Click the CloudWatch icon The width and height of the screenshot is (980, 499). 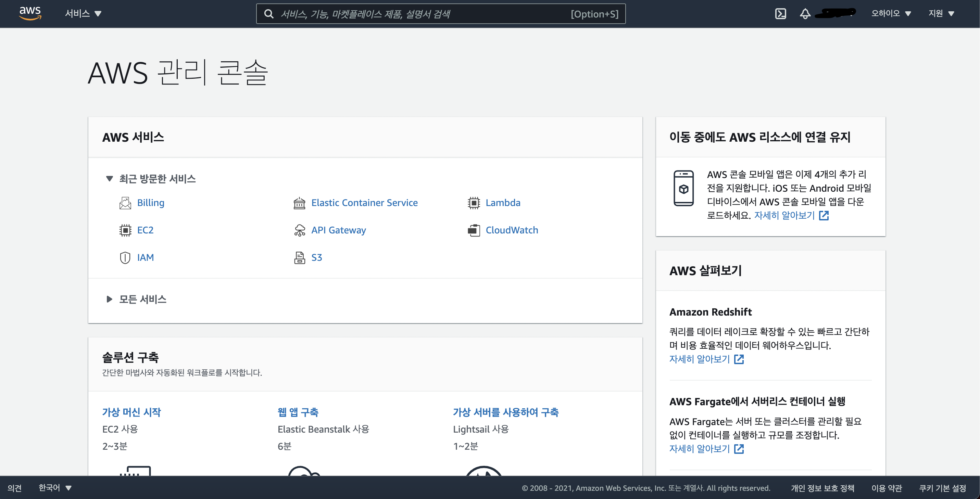click(474, 230)
